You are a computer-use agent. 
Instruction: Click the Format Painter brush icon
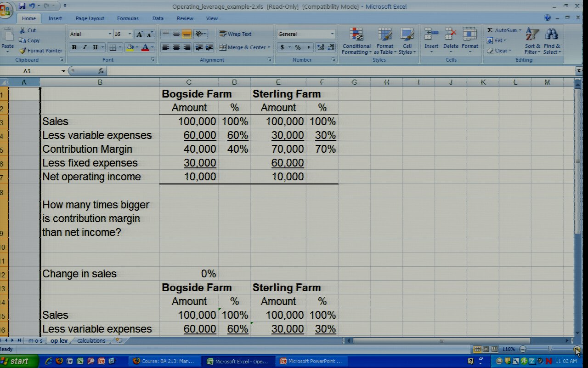coord(23,51)
